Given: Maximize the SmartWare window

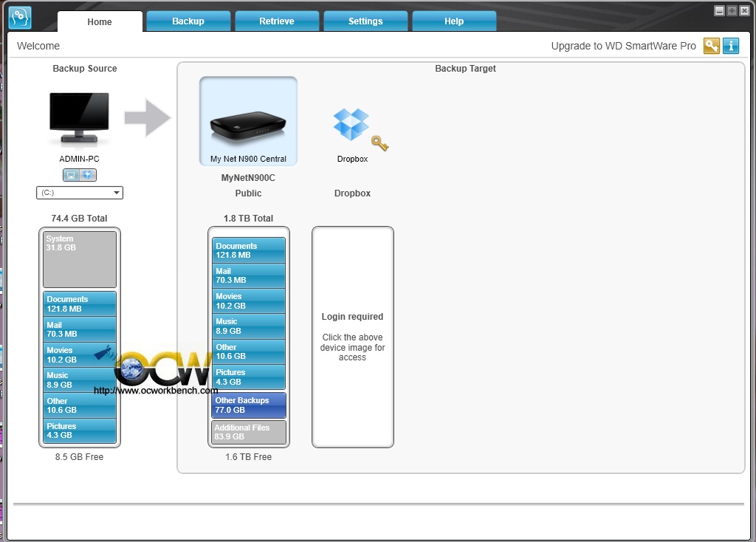Looking at the screenshot, I should pyautogui.click(x=732, y=10).
